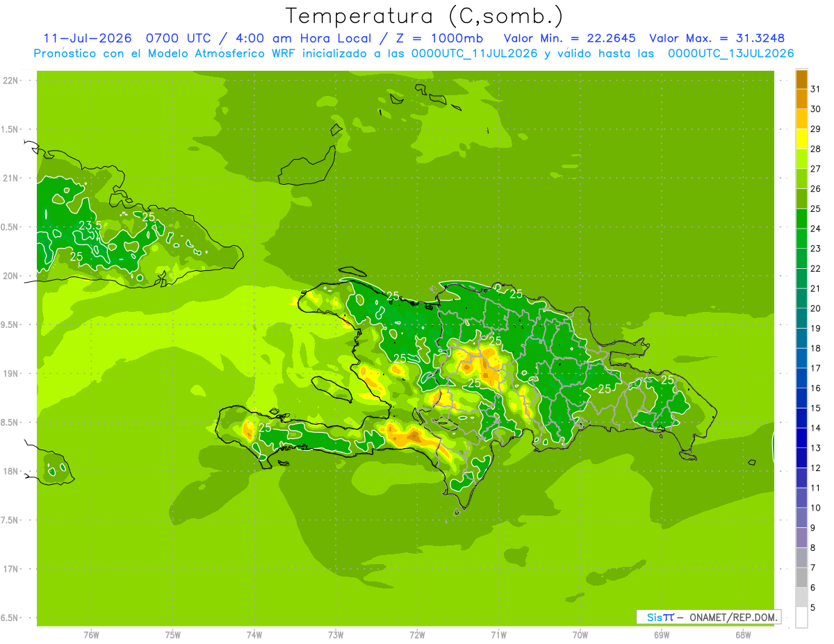
Task: Click the "22N" latitude axis label
Action: [11, 81]
